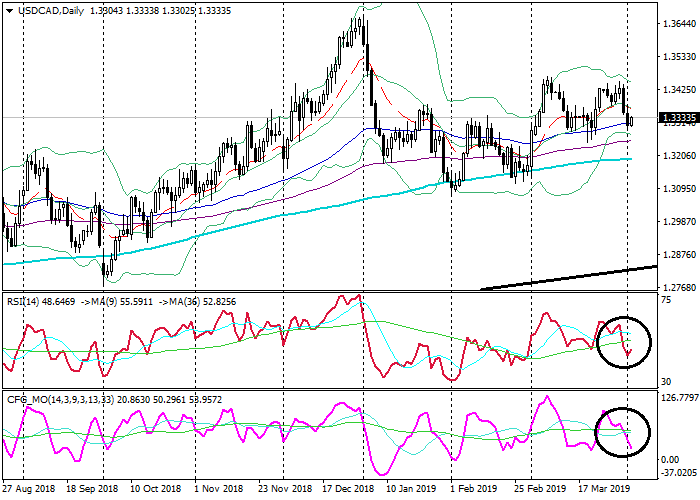Click the 17 Dec 2018 date marker
The height and width of the screenshot is (500, 700).
346,491
